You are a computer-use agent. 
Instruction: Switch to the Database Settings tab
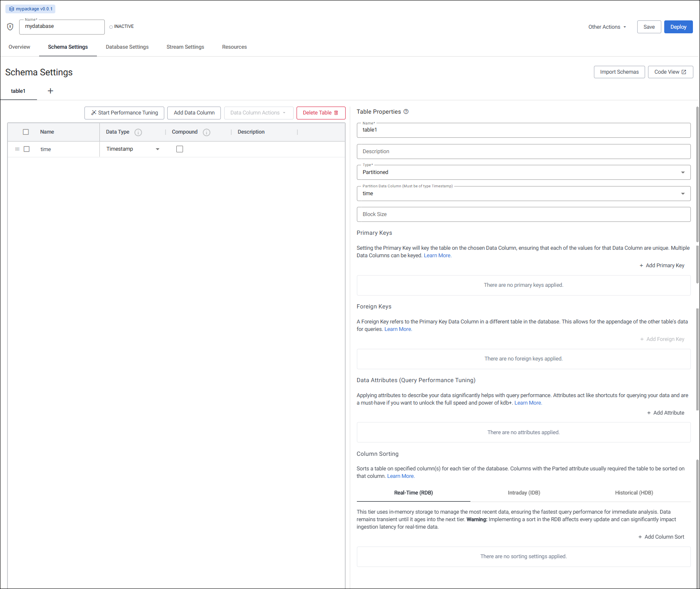(x=127, y=47)
